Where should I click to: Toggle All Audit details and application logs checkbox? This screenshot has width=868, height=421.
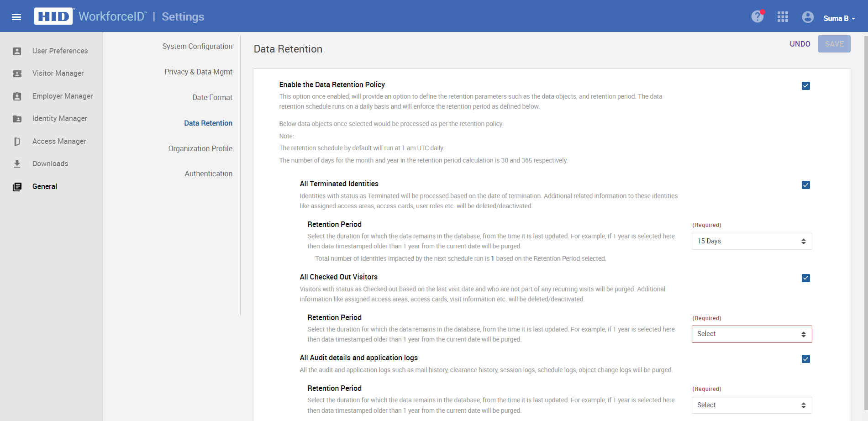806,359
